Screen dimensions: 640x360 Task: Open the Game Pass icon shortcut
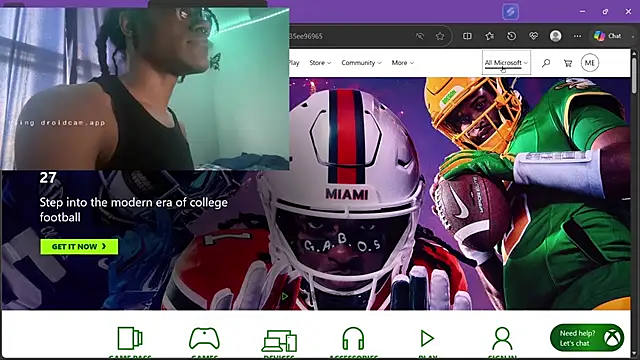pos(130,339)
